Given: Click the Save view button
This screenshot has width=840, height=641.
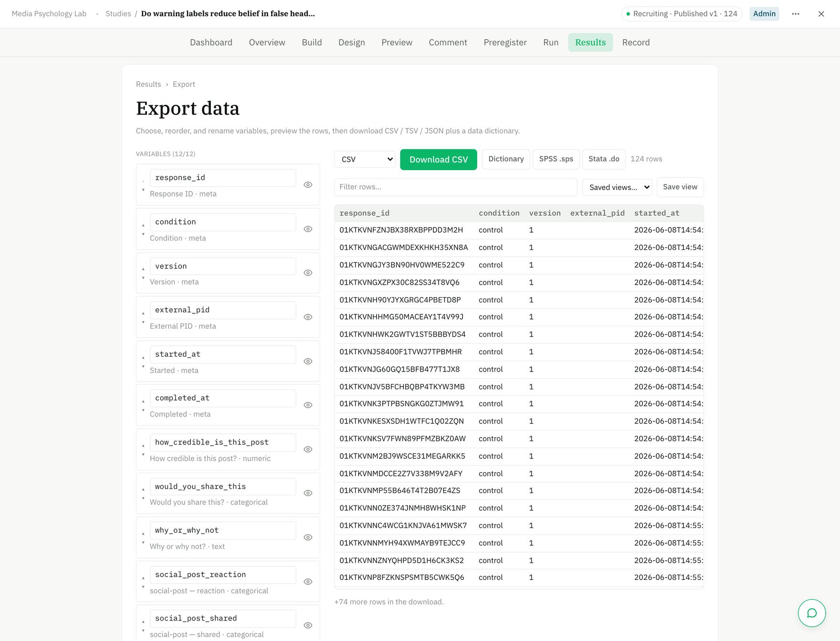Looking at the screenshot, I should [680, 187].
